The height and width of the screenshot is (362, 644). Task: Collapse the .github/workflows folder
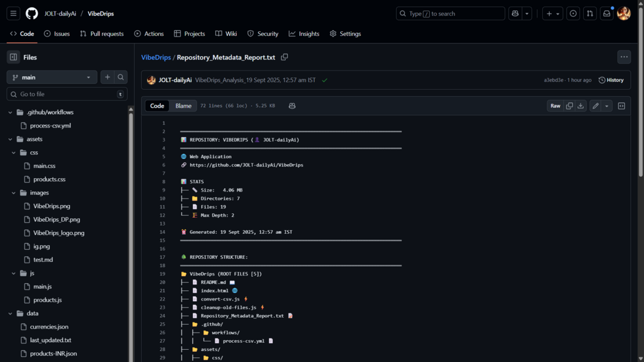pos(10,112)
